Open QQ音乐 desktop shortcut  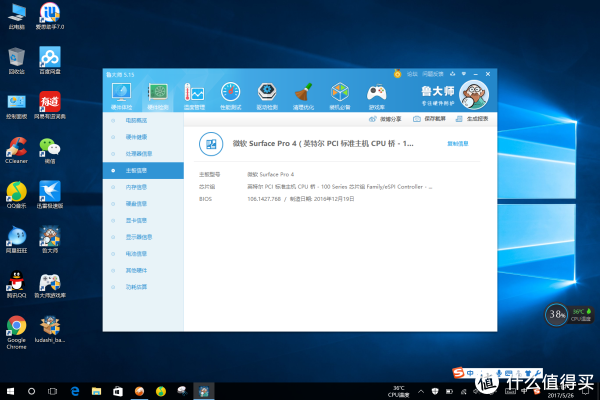(x=16, y=195)
